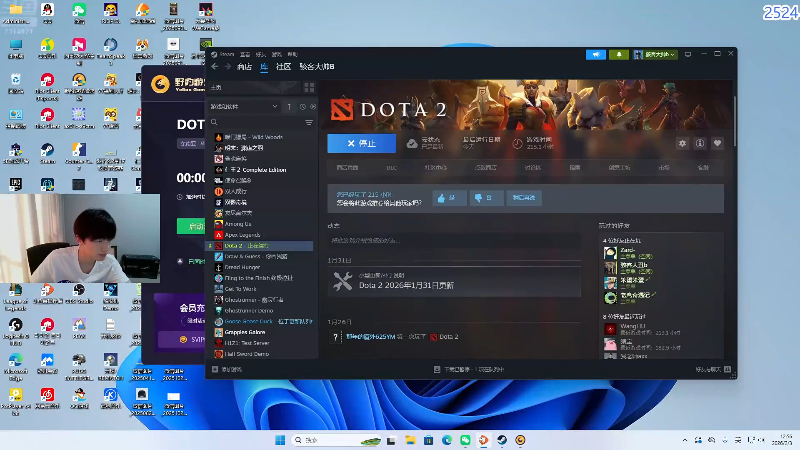Open Microsoft Edge from taskbar
Screen dimensions: 800x450
tap(447, 440)
